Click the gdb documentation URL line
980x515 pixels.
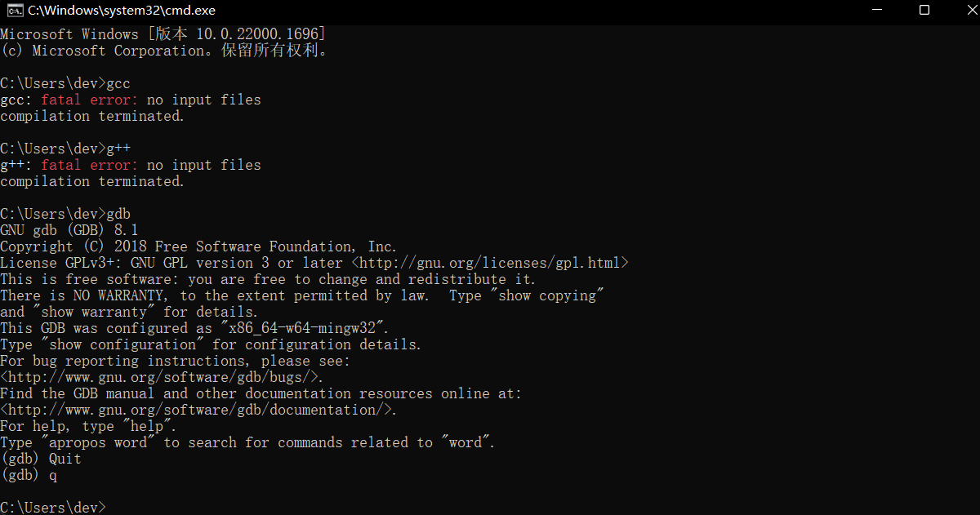point(198,410)
